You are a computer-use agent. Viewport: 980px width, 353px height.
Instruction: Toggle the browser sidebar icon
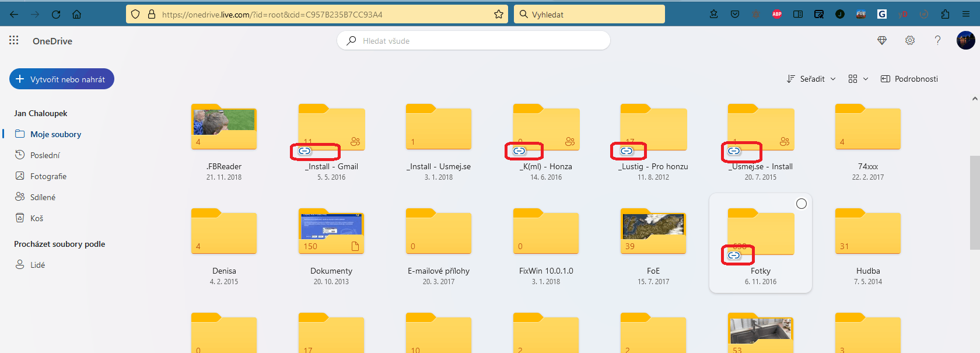point(798,14)
